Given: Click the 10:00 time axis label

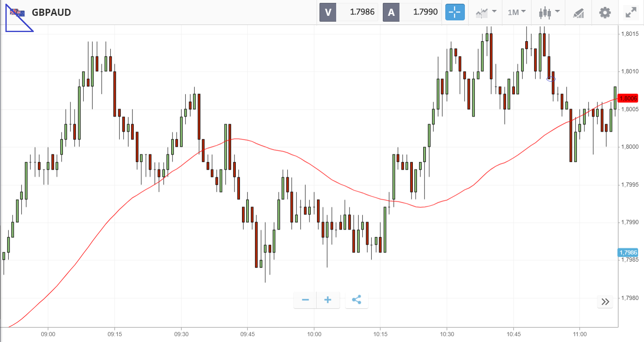Looking at the screenshot, I should pos(314,334).
